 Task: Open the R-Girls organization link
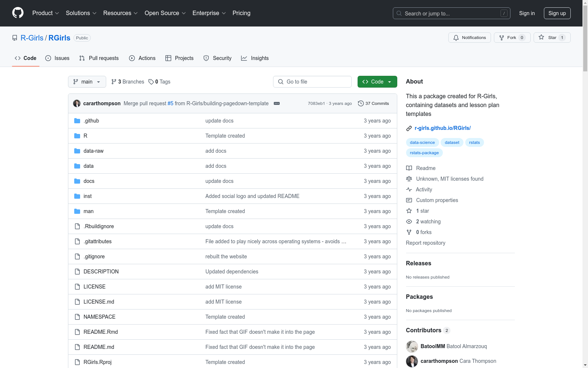32,38
